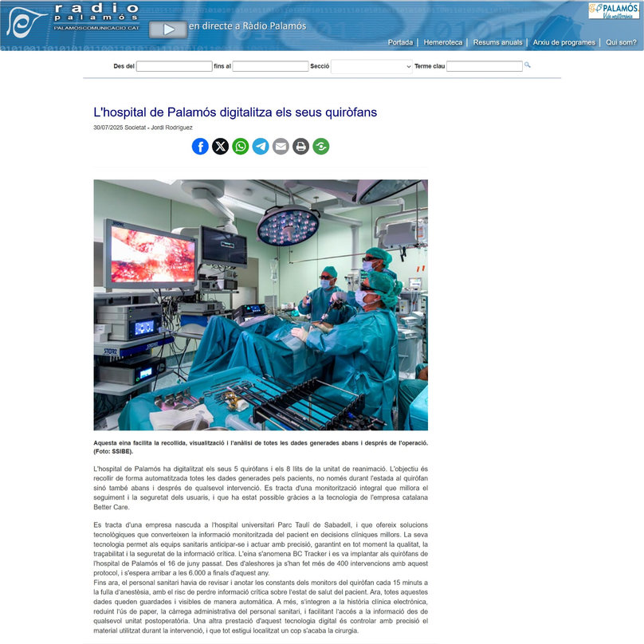The width and height of the screenshot is (644, 644).
Task: Open the Qui som? menu item
Action: pyautogui.click(x=621, y=42)
